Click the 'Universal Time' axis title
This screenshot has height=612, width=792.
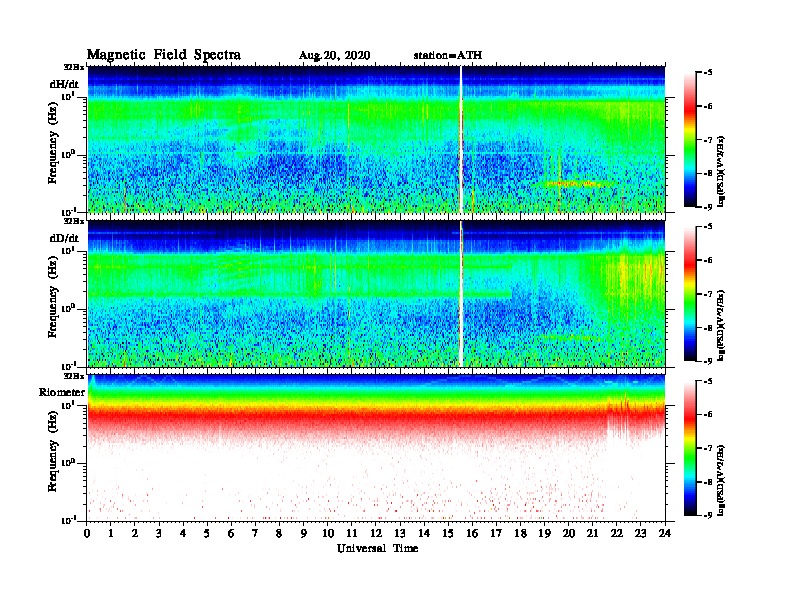pos(377,548)
